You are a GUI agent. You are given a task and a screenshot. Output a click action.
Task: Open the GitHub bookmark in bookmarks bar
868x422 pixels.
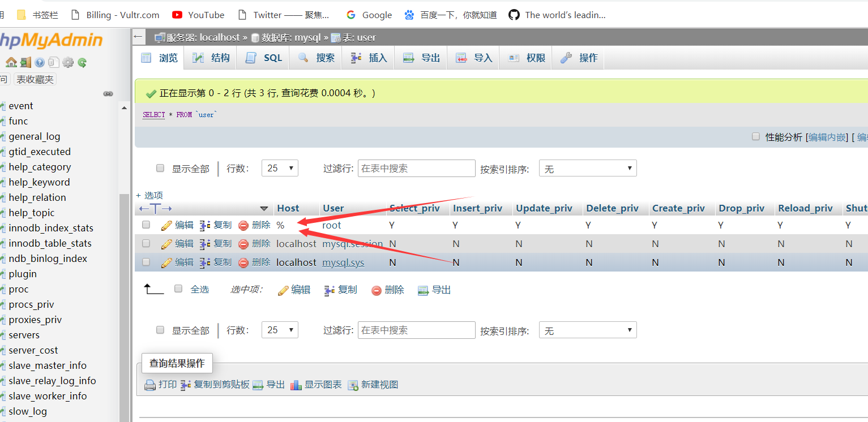[x=557, y=15]
